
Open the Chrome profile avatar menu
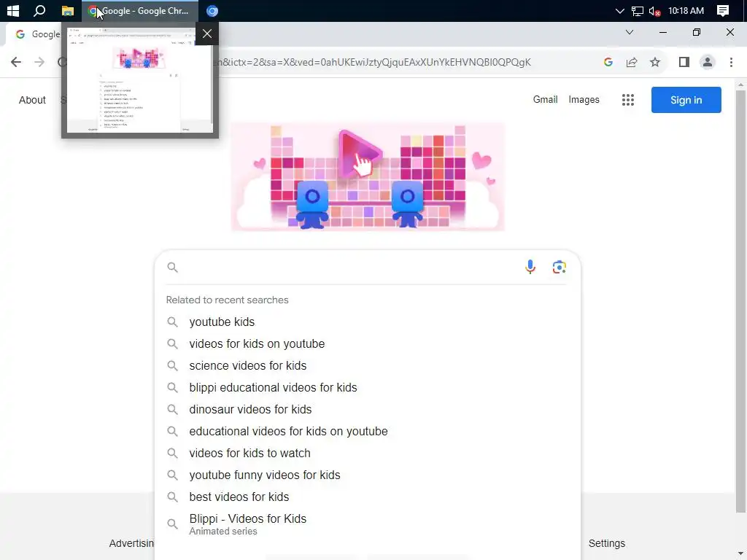708,62
